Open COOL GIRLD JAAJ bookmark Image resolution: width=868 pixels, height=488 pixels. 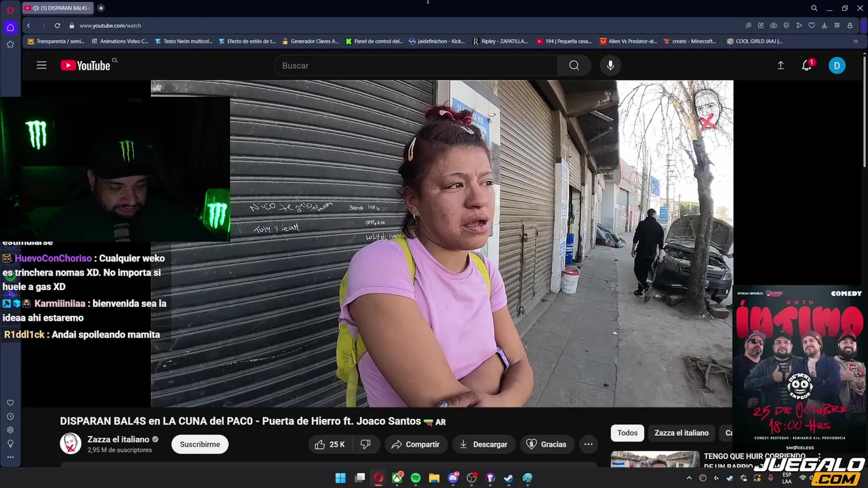754,41
